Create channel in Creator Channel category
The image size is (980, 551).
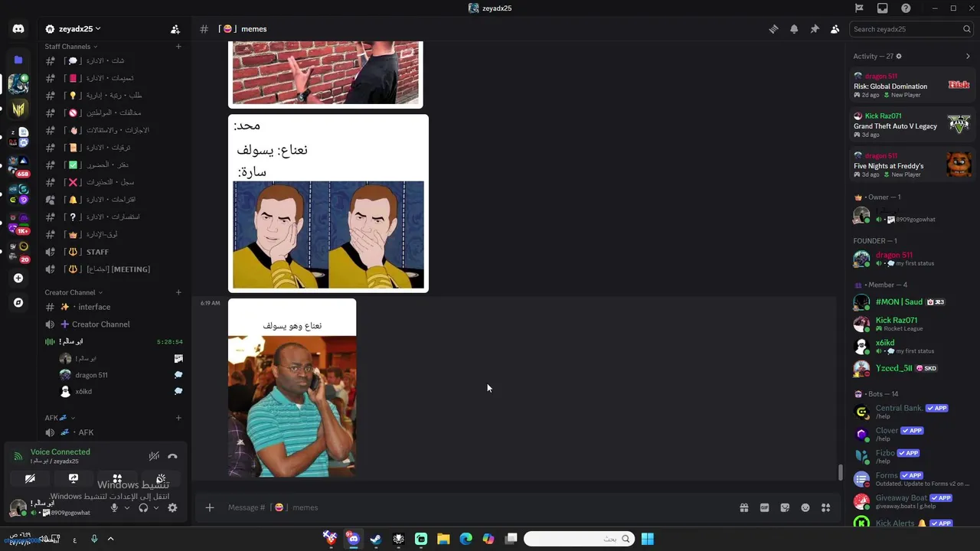(178, 292)
